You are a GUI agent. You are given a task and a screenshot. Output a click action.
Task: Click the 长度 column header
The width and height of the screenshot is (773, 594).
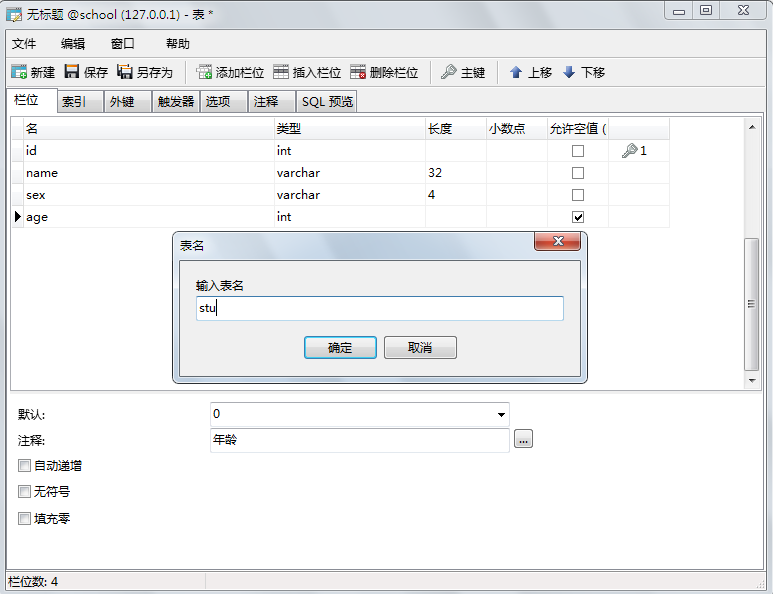tap(456, 129)
